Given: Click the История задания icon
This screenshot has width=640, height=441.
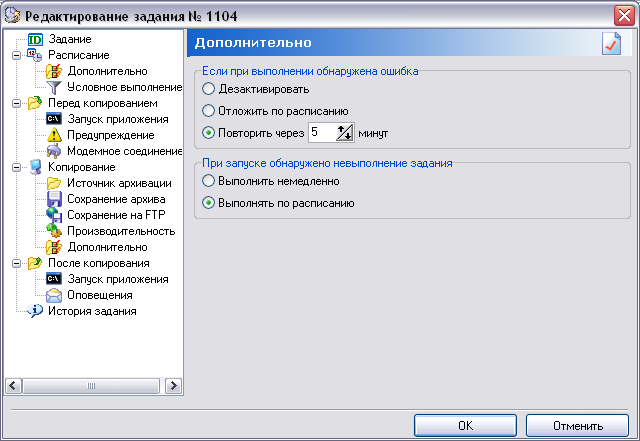Looking at the screenshot, I should [36, 311].
